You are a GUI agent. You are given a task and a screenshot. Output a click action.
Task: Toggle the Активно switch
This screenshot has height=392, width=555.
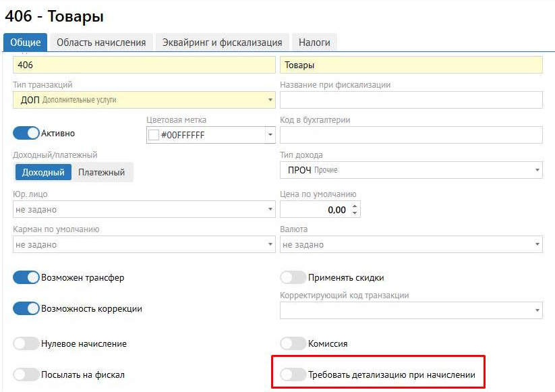tap(26, 133)
